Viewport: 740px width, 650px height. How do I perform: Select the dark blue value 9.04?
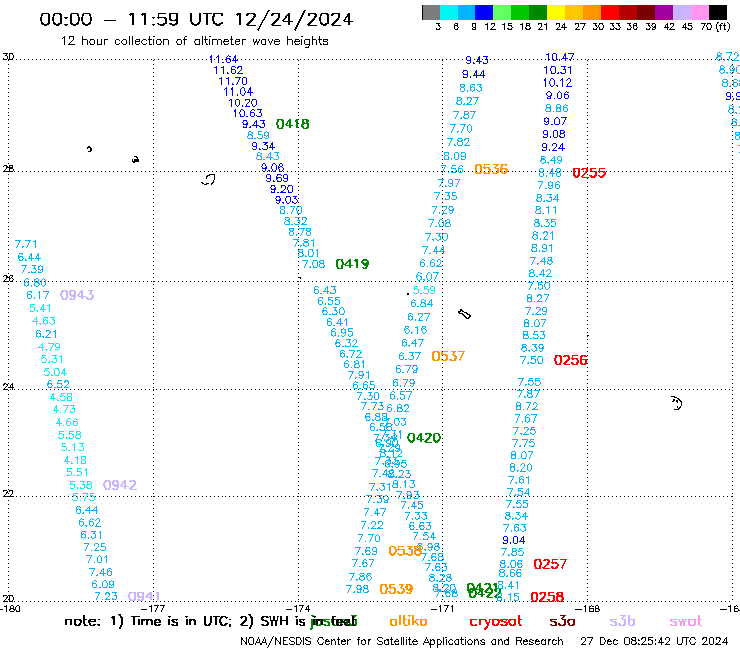pos(513,540)
